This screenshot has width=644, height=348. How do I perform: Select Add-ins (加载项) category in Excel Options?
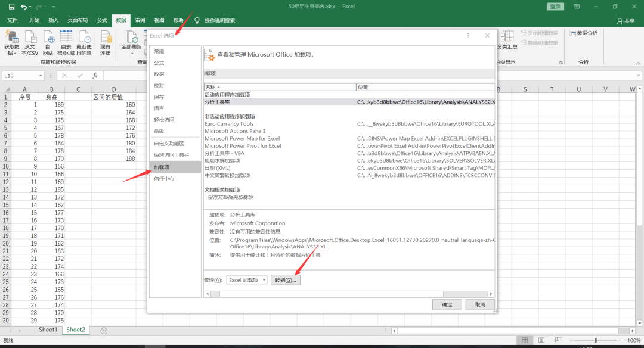(x=175, y=167)
